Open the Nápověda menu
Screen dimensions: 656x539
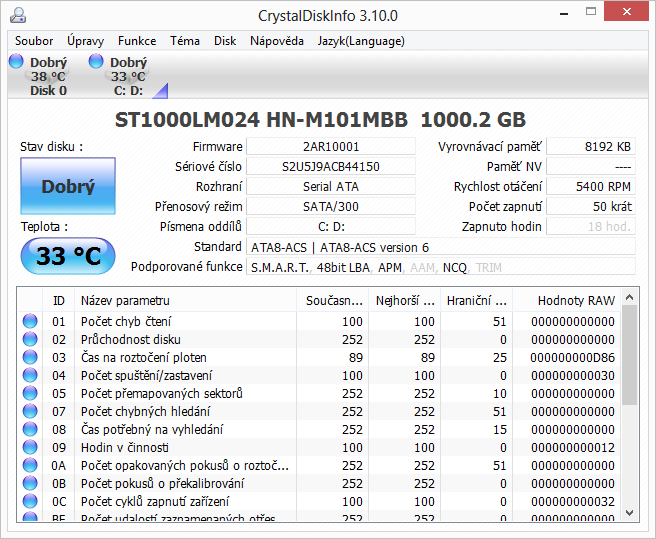277,41
